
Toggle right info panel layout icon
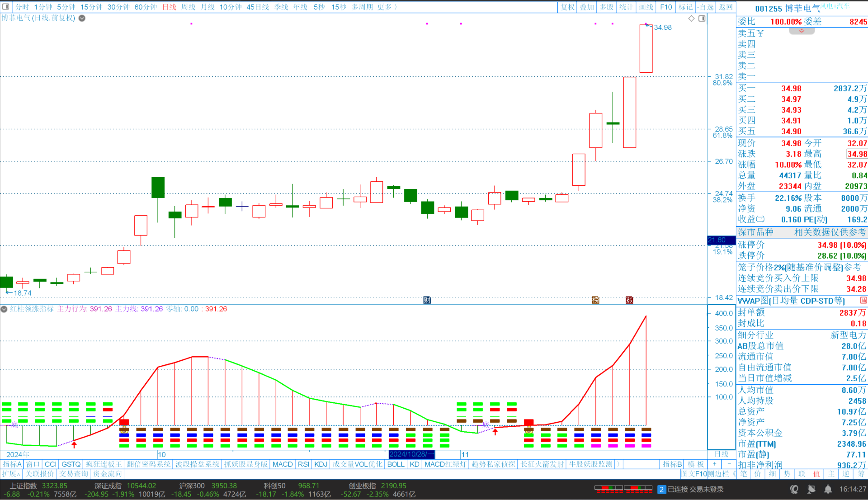(x=702, y=19)
